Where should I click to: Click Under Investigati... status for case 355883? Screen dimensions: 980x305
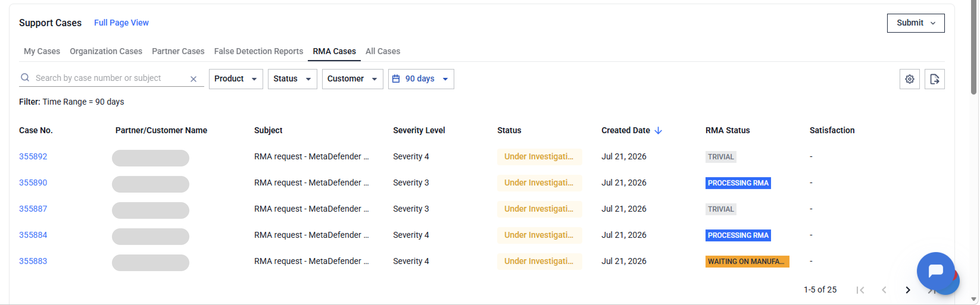539,261
